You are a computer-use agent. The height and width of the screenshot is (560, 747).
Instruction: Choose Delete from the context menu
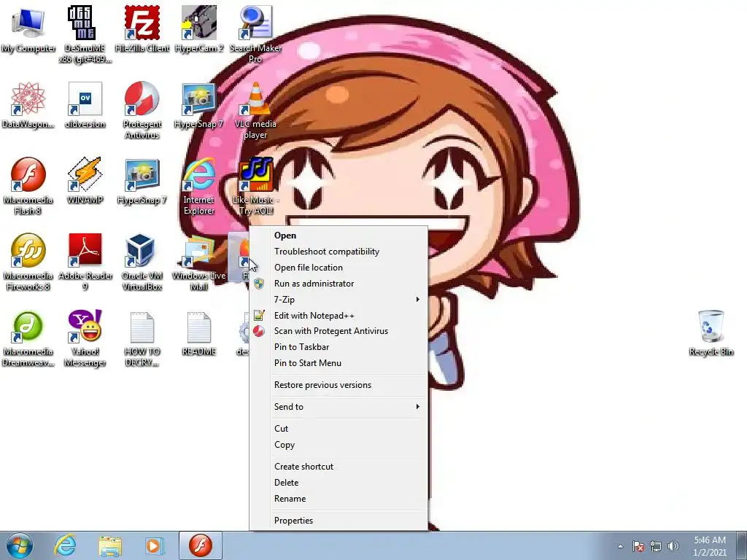tap(338, 483)
